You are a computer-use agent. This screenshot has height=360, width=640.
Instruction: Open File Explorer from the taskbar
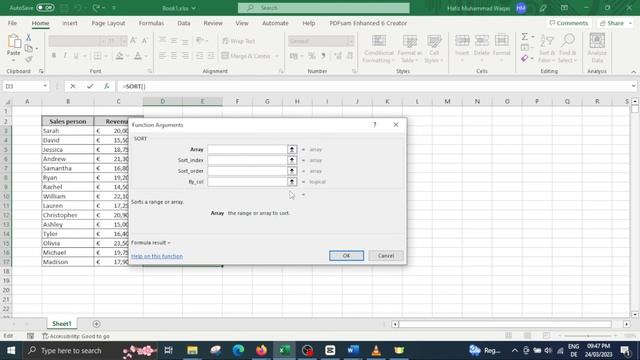tap(192, 350)
